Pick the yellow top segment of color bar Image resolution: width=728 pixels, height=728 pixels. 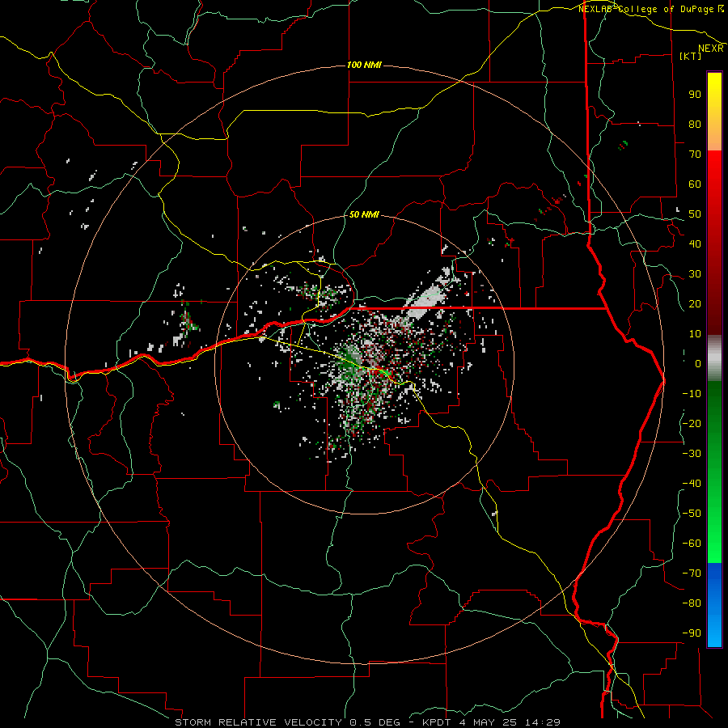click(x=714, y=111)
